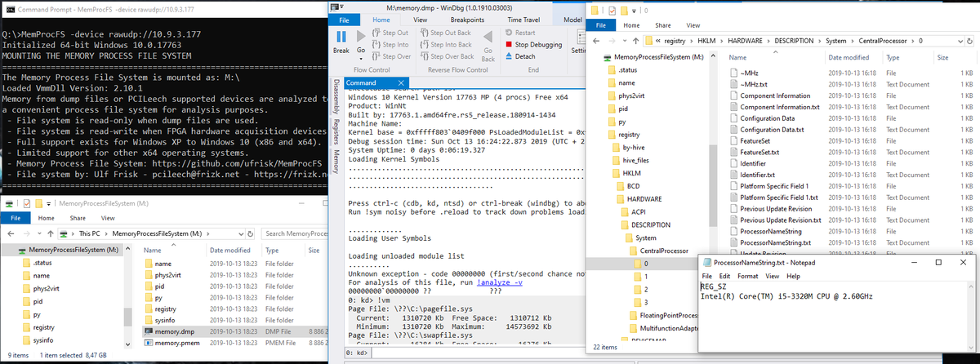Select the FeatureSet file icon
Viewport: 980px width, 364px height.
[x=733, y=140]
